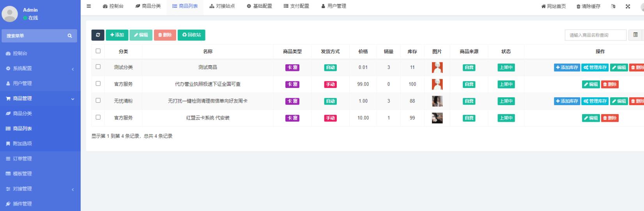Open 支付配置 tab
This screenshot has width=644, height=211.
click(x=296, y=6)
